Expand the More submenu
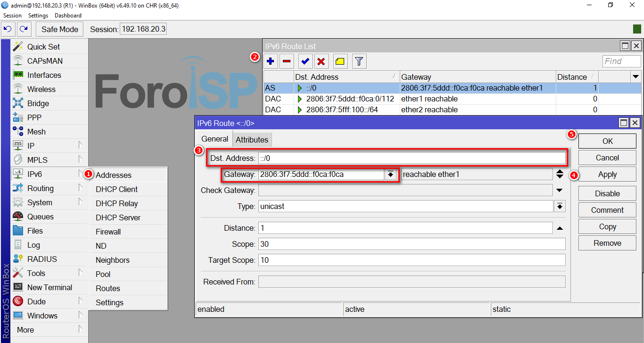The height and width of the screenshot is (343, 644). (50, 330)
